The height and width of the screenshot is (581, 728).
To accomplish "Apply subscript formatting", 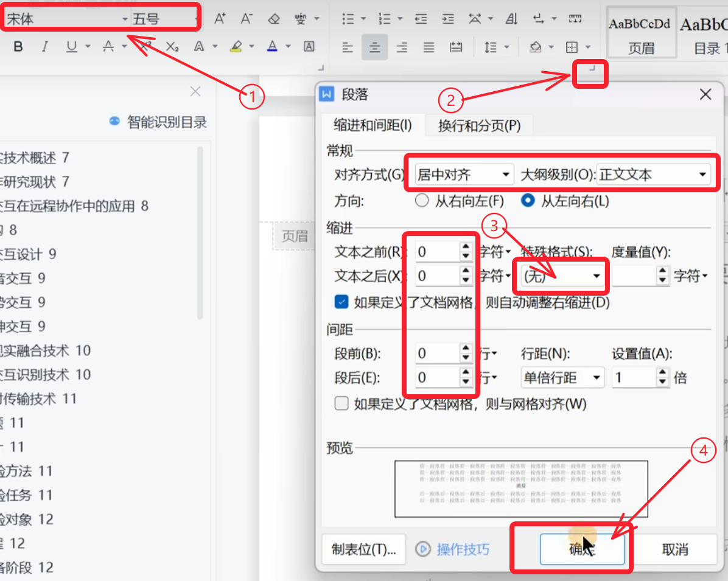I will [x=172, y=46].
